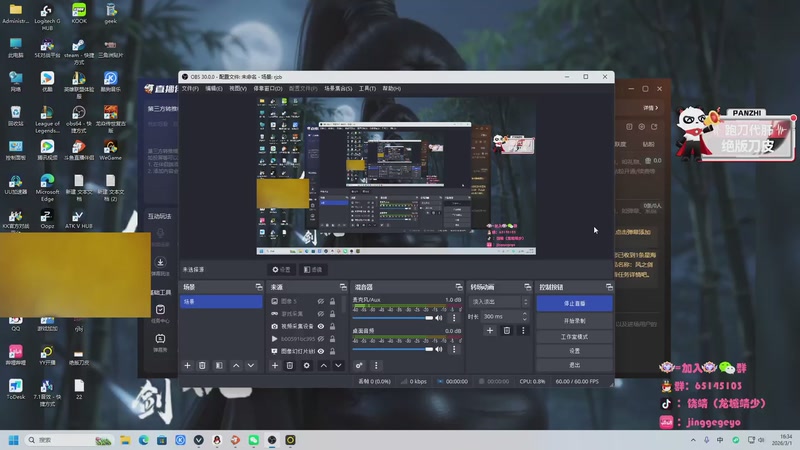Toggle lock on 图像 5 source
800x450 pixels.
click(332, 302)
